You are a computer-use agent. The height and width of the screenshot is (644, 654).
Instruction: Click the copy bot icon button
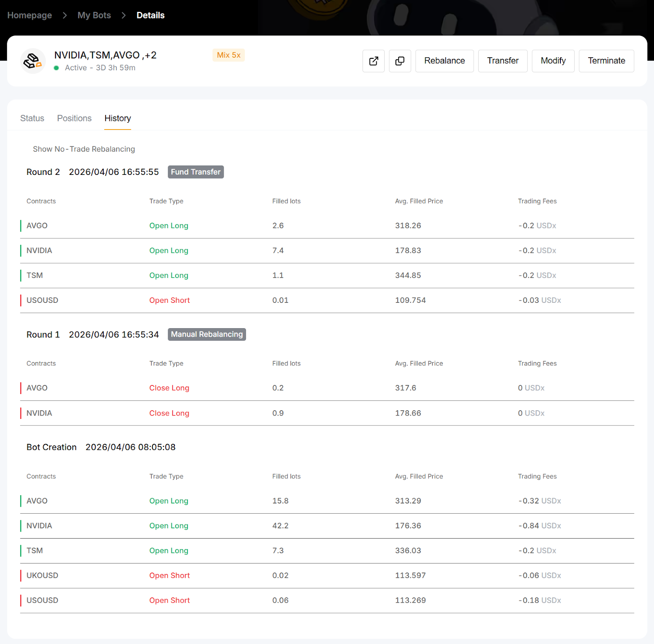coord(400,61)
